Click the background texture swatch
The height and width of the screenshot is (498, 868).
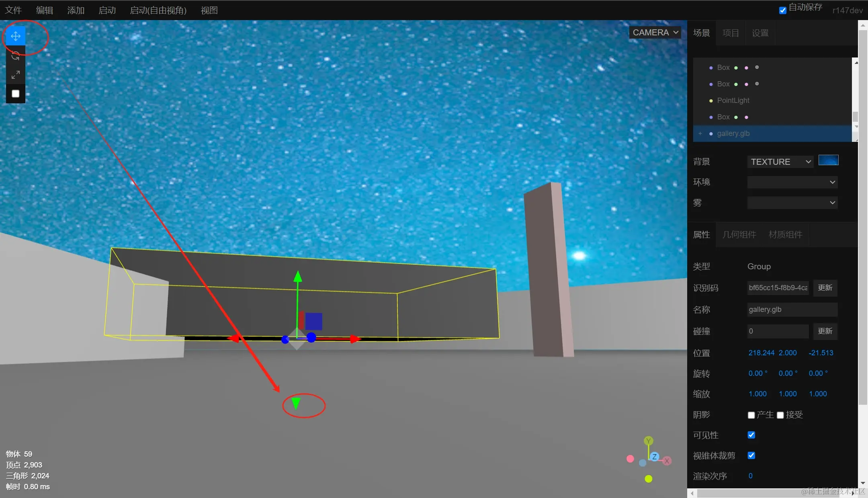point(828,160)
